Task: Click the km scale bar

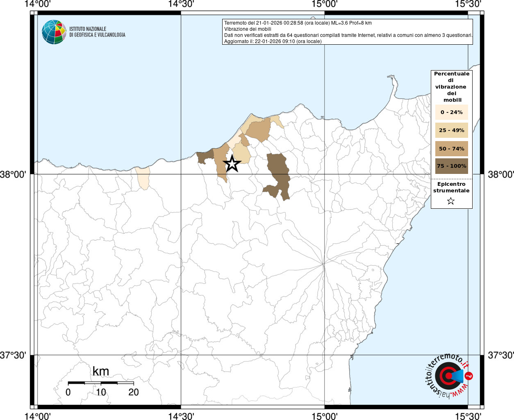Action: (101, 383)
